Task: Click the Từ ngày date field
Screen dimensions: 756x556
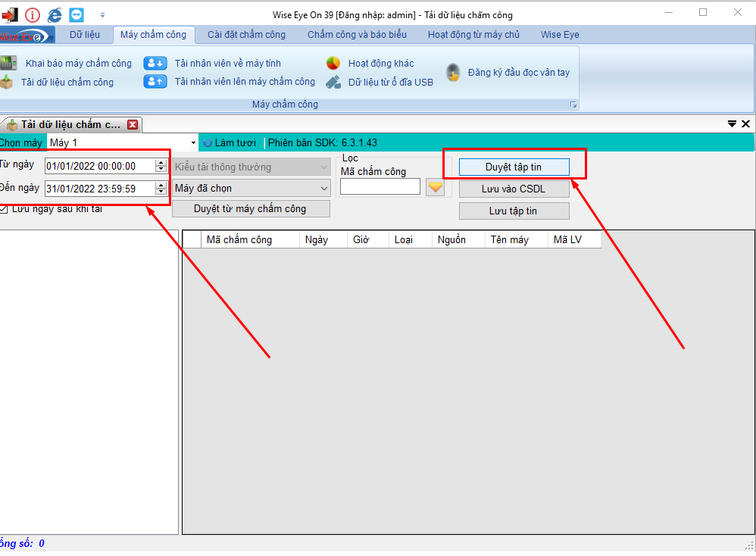Action: tap(100, 166)
